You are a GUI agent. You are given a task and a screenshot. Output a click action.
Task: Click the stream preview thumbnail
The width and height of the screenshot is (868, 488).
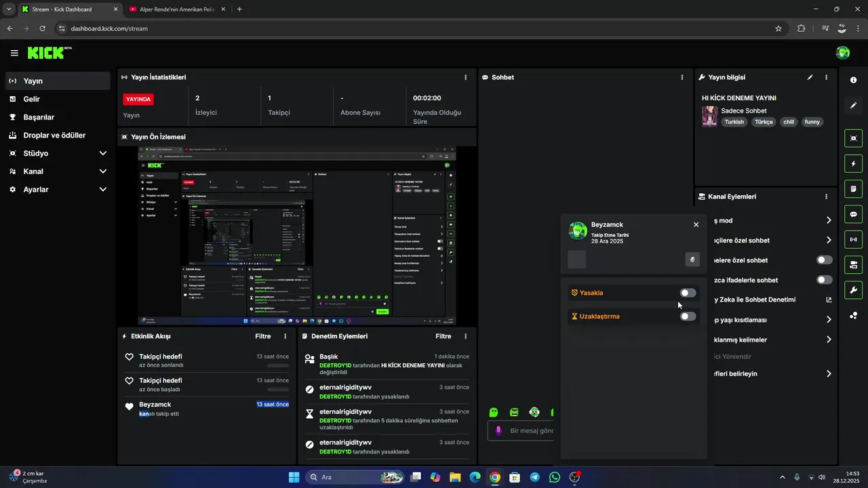(x=297, y=236)
